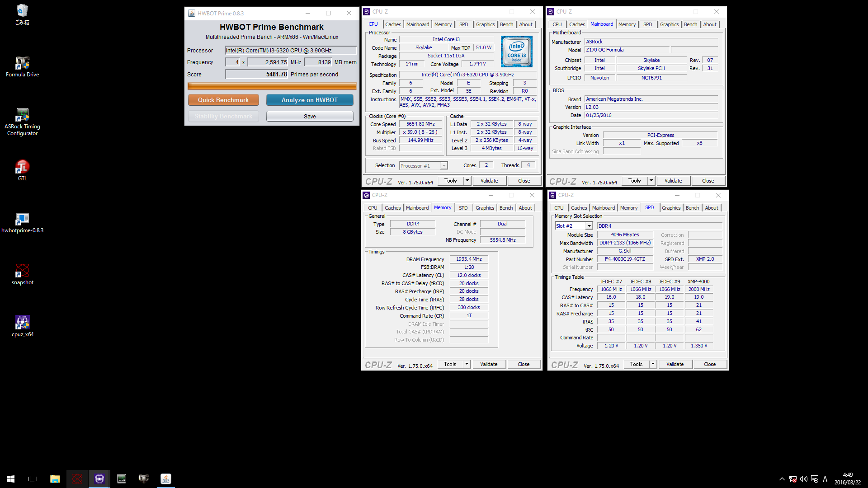Save the HWBOT Prime result
The height and width of the screenshot is (488, 868).
[310, 116]
